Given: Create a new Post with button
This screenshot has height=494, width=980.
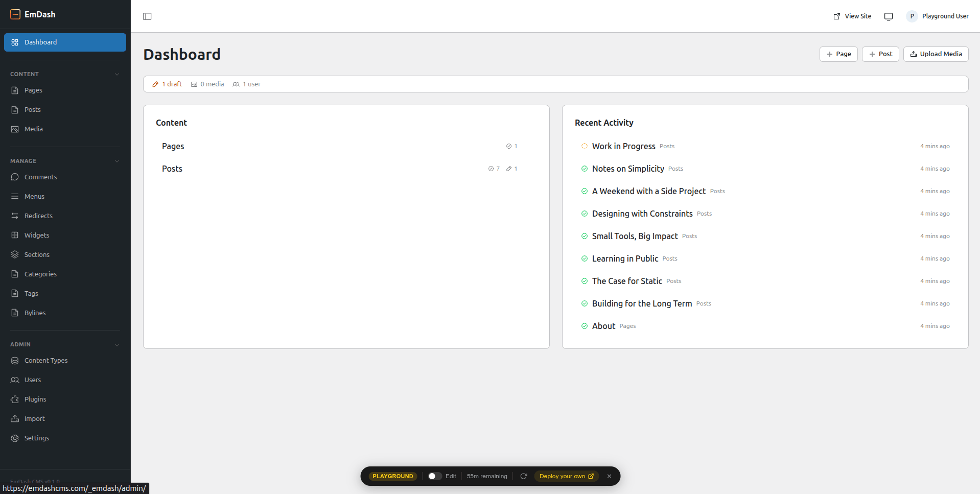Looking at the screenshot, I should 880,54.
